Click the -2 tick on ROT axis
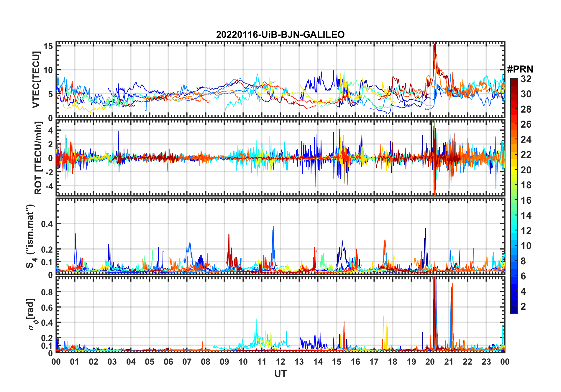Image resolution: width=561 pixels, height=392 pixels. pyautogui.click(x=49, y=172)
